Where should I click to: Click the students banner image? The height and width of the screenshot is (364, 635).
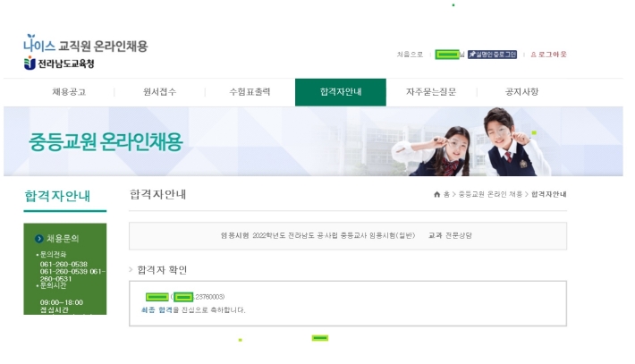(470, 141)
